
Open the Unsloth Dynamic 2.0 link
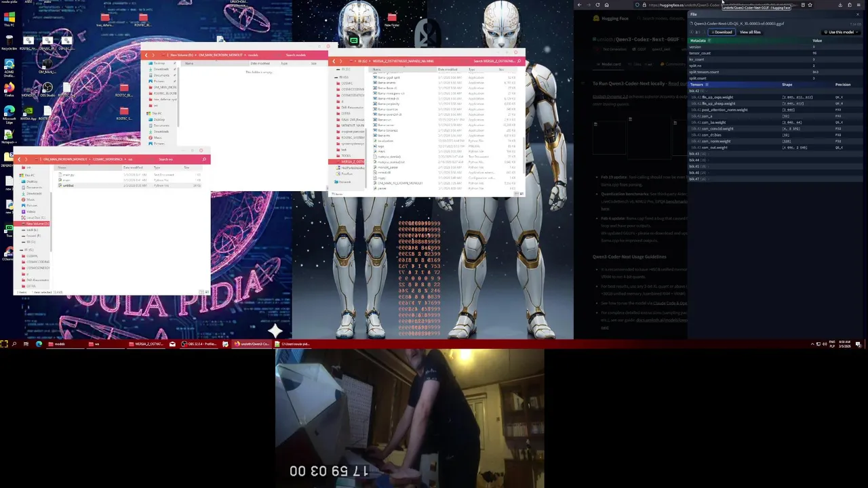click(610, 96)
